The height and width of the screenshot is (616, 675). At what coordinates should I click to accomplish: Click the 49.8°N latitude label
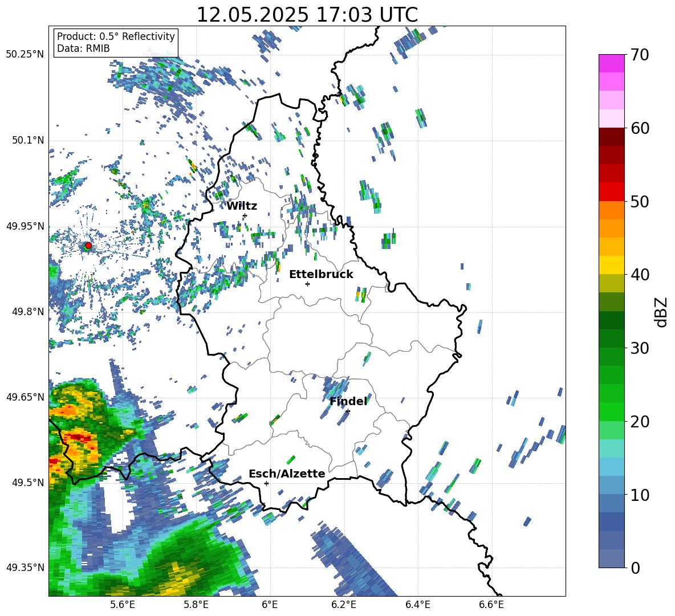pos(28,312)
